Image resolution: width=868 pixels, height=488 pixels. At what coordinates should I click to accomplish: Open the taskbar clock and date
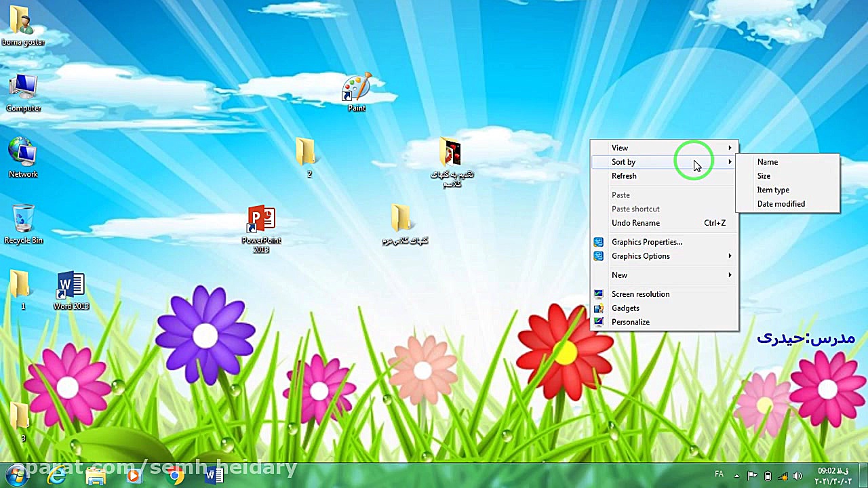point(833,476)
